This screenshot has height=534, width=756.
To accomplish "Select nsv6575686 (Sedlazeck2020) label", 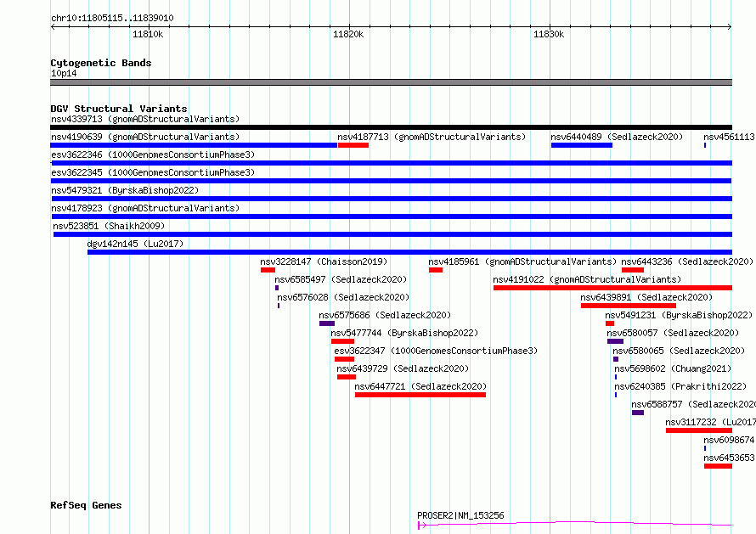I will coord(385,315).
